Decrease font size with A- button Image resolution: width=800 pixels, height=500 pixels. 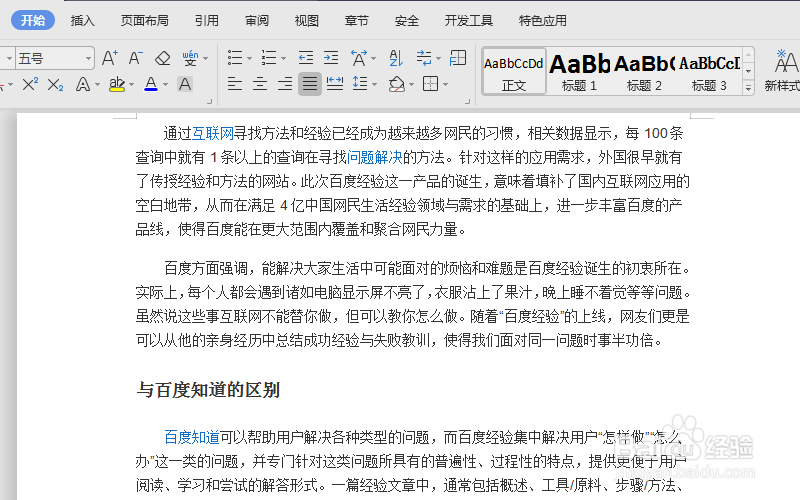[135, 58]
